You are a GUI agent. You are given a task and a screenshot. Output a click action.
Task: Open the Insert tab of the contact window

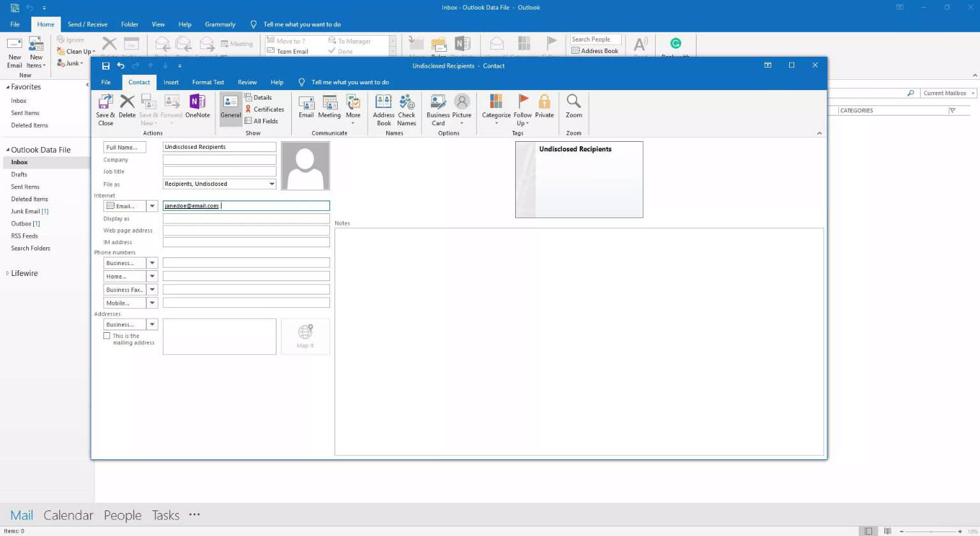(x=170, y=82)
